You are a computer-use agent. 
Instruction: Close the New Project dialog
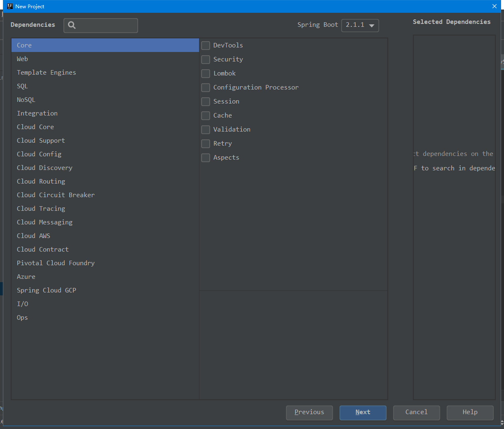click(494, 6)
